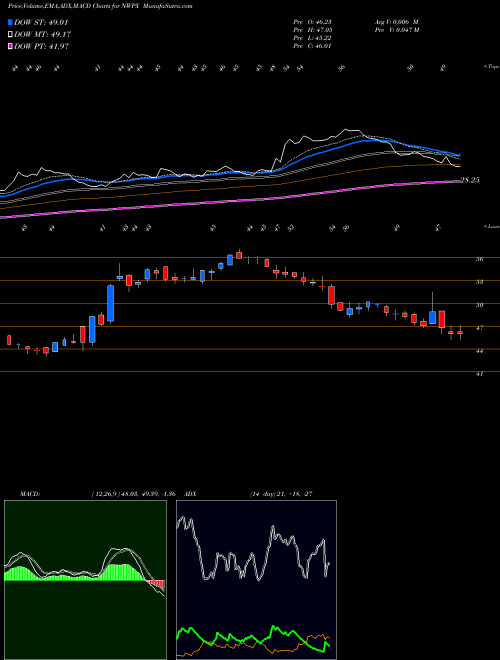Viewport: 500px width, 660px height.
Task: Click the MunafaSutra.com text in title
Action: (x=168, y=6)
